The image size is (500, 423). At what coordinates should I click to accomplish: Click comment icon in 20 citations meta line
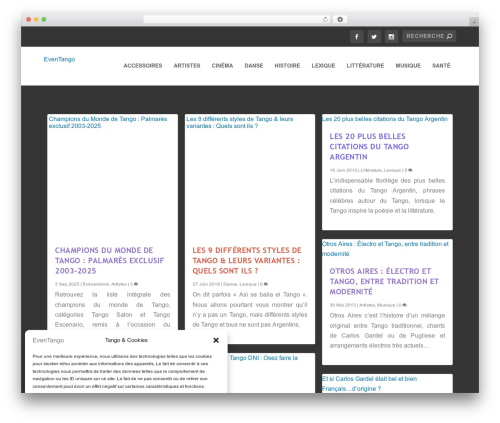click(410, 170)
